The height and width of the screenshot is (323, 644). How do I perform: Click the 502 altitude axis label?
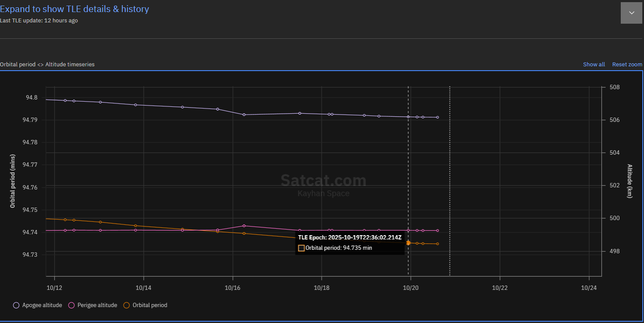point(614,186)
